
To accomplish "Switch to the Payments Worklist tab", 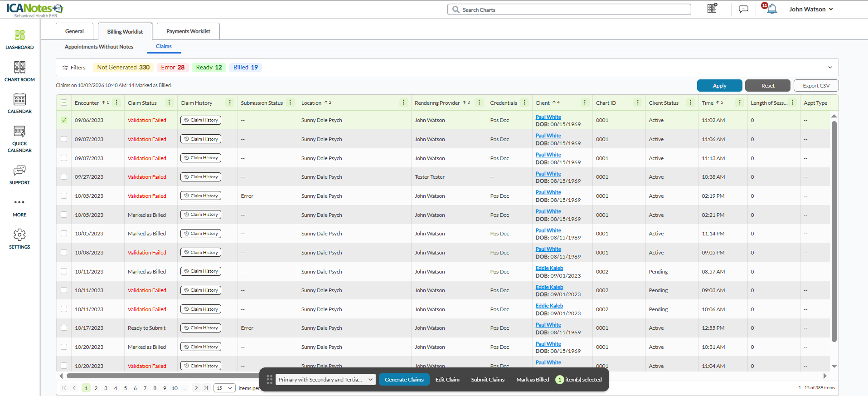I will coord(188,31).
